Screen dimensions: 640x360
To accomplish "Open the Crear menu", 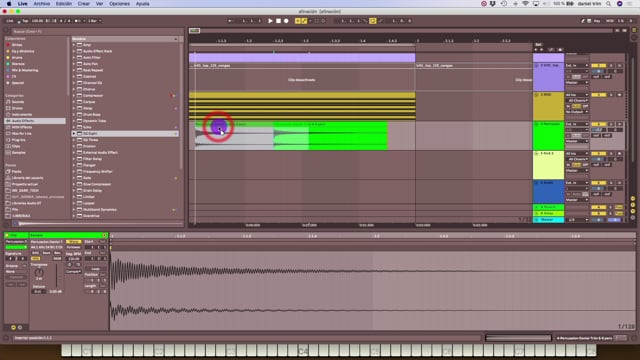I will pos(84,4).
